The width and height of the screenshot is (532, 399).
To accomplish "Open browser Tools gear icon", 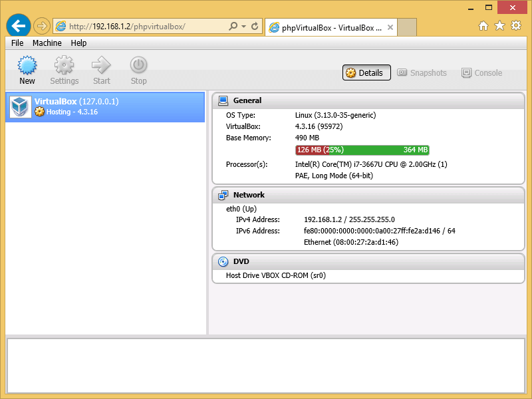I will click(x=516, y=26).
